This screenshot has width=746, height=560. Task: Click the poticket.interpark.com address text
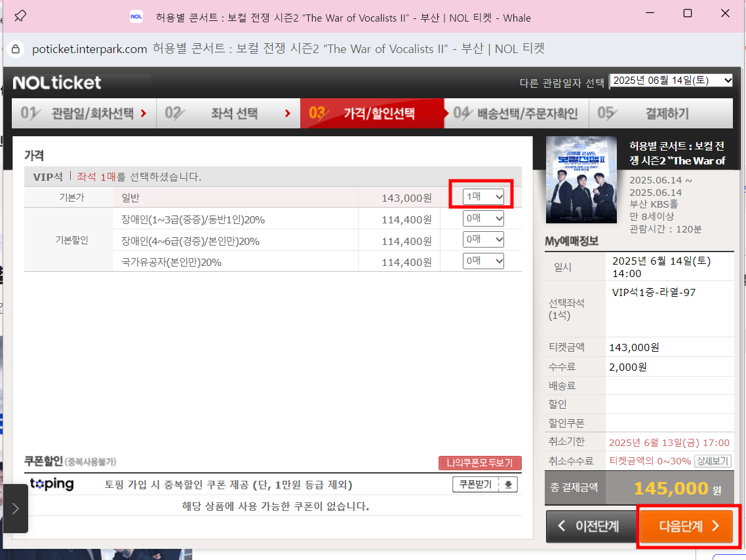pos(89,49)
